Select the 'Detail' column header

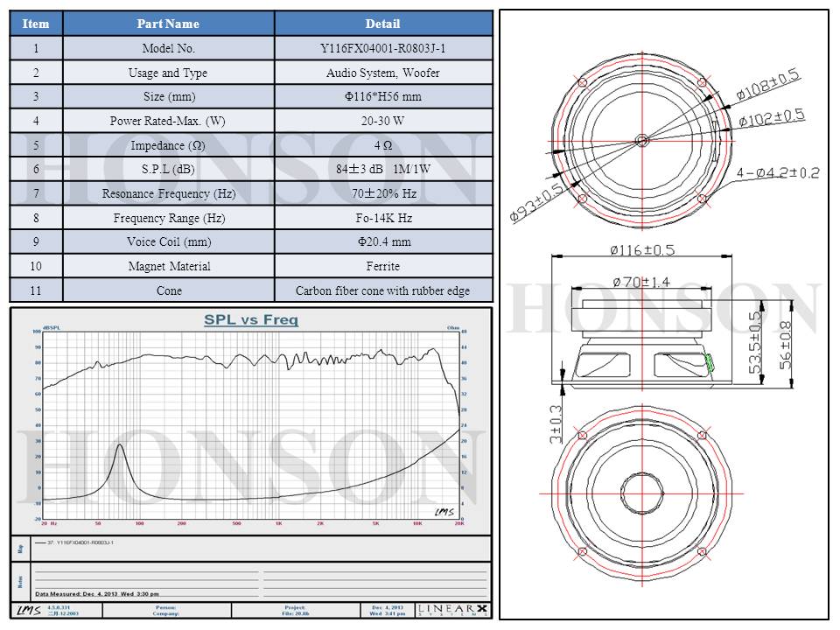tap(383, 24)
